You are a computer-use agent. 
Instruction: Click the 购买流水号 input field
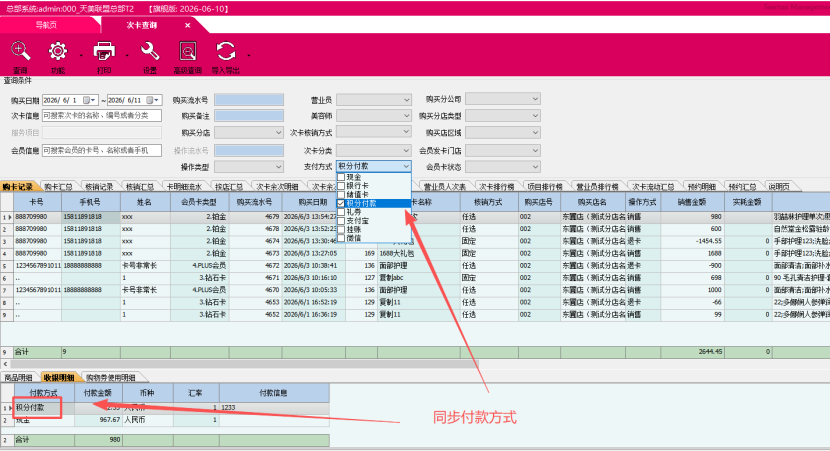click(x=249, y=100)
